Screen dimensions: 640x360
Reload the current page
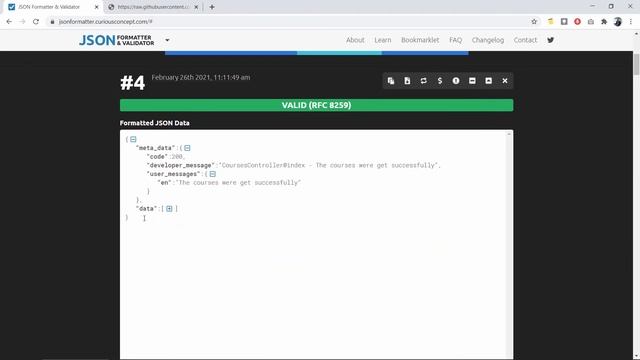coord(36,22)
